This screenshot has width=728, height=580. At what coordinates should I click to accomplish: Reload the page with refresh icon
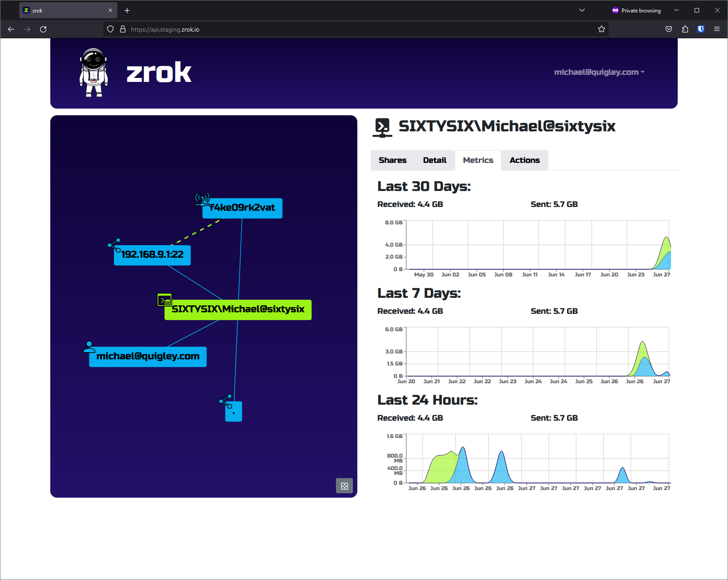(x=43, y=29)
